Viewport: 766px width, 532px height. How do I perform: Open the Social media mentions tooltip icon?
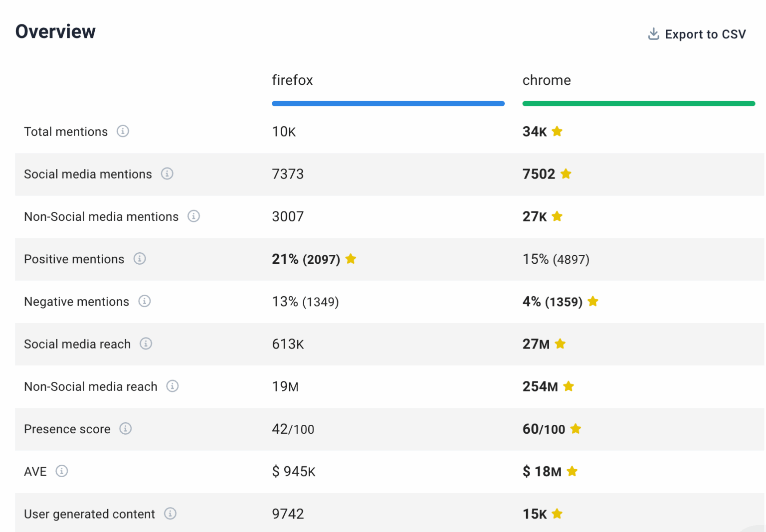tap(168, 174)
